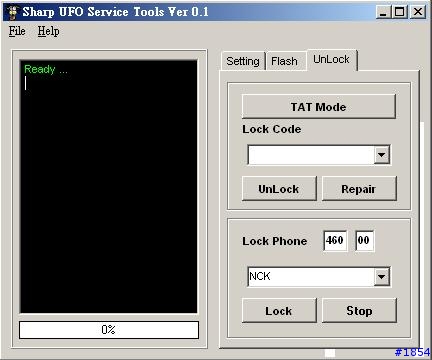This screenshot has height=360, width=432.
Task: Minimize the Sharp UFO Service Tools window
Action: 383,12
